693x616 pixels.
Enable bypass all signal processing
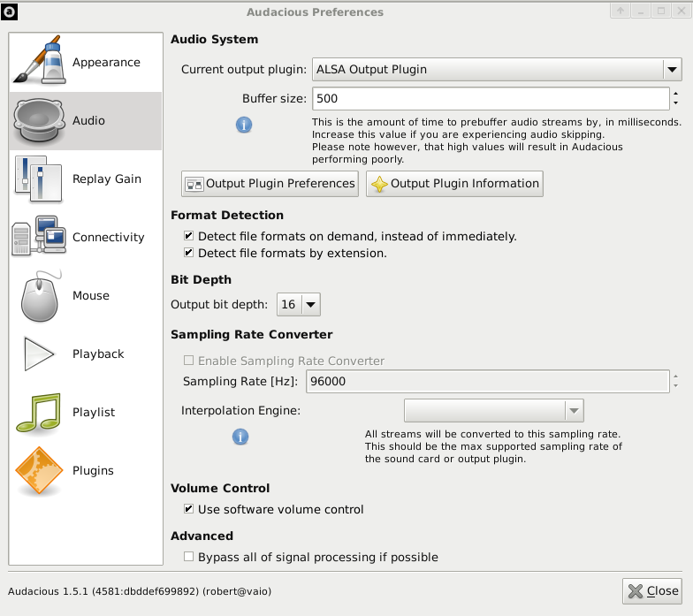click(x=189, y=557)
